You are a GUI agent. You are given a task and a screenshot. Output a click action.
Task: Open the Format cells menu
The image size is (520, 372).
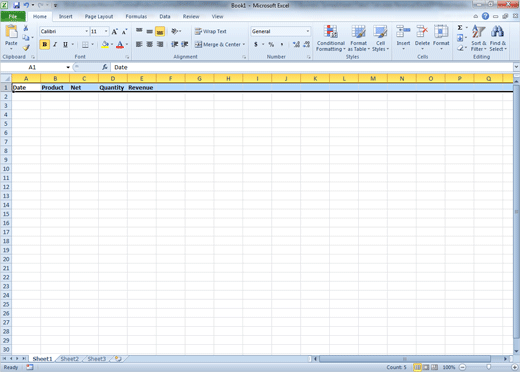pyautogui.click(x=441, y=38)
